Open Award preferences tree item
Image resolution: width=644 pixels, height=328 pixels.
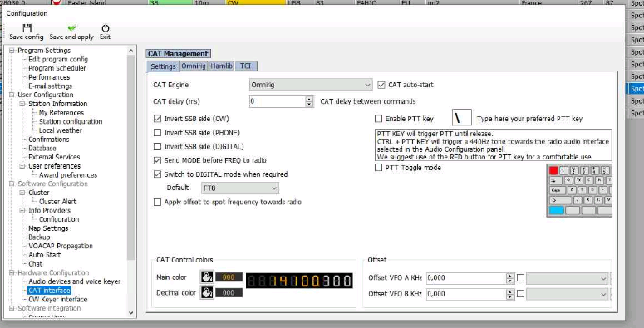[68, 175]
